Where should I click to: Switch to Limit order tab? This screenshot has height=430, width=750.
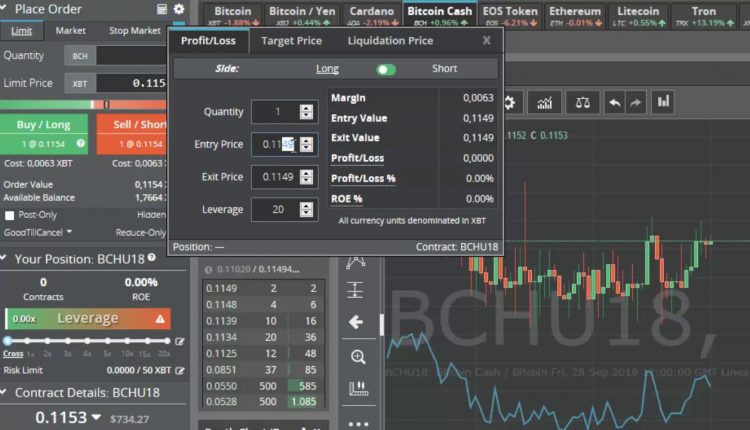click(x=22, y=31)
